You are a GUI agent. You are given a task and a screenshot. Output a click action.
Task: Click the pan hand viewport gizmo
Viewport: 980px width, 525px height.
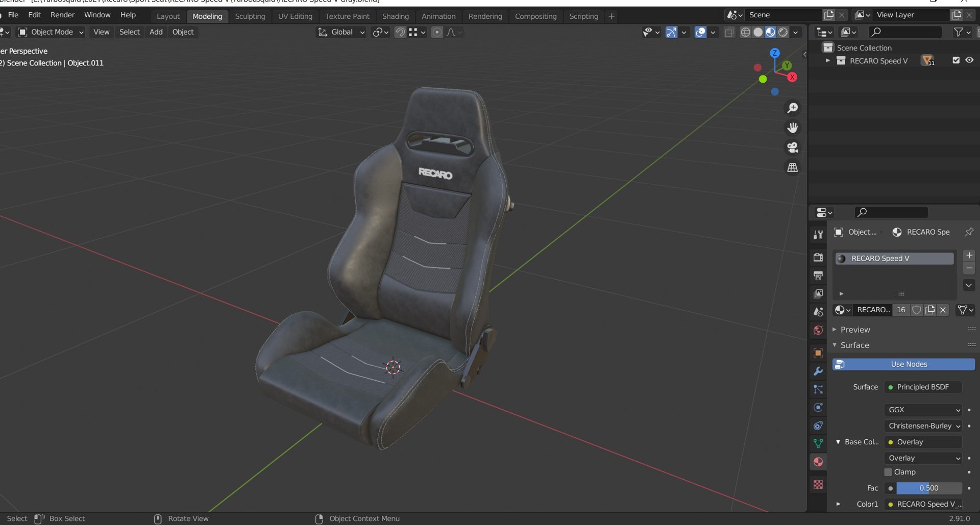click(x=792, y=128)
